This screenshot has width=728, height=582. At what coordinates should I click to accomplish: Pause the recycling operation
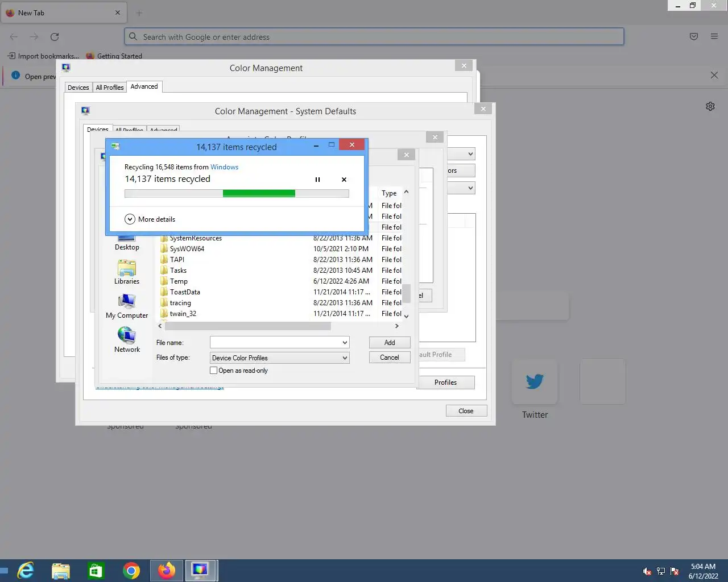pyautogui.click(x=317, y=180)
